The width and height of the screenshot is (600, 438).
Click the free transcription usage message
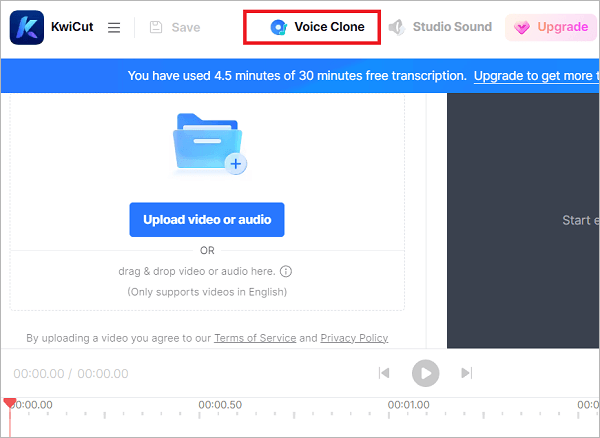tap(297, 76)
